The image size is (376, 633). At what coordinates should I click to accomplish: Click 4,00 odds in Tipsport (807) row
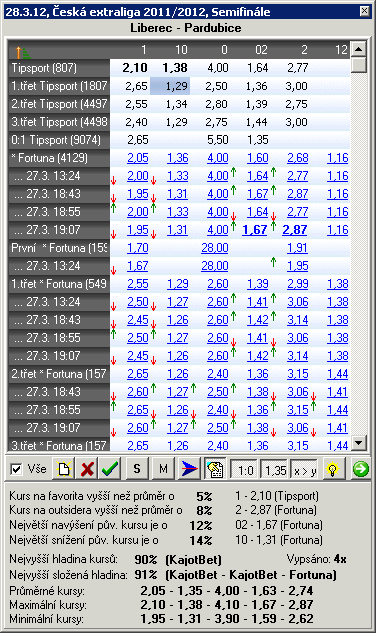[218, 68]
